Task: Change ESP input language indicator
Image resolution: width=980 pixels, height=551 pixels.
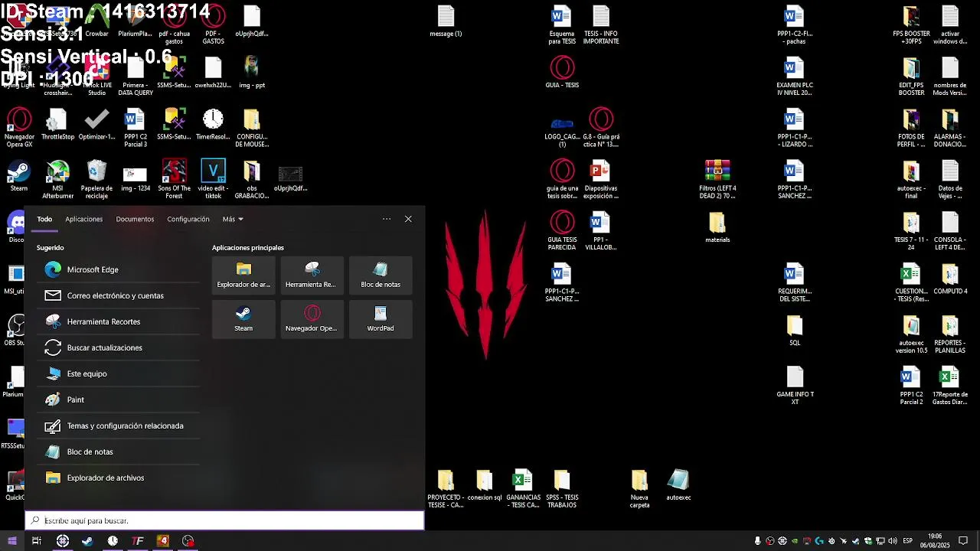Action: click(x=908, y=541)
